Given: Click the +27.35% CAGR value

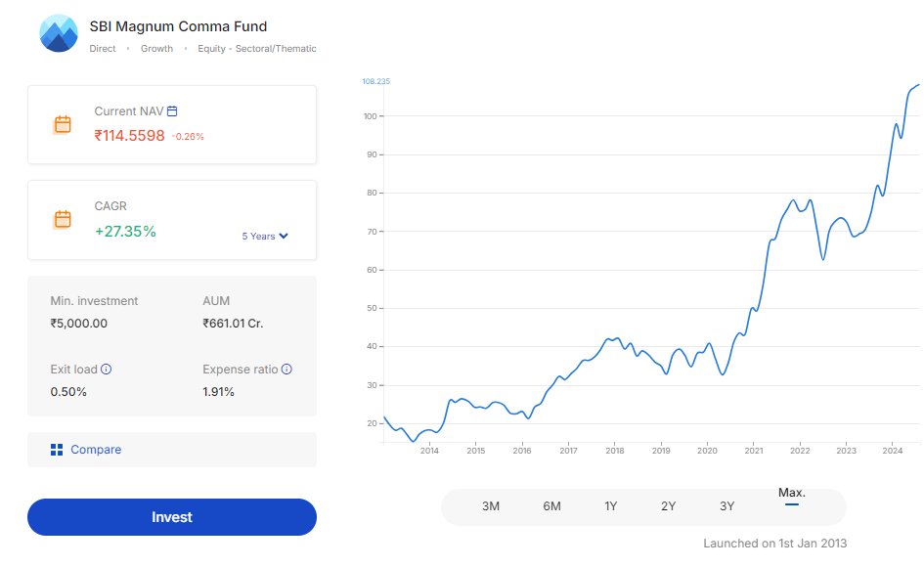Looking at the screenshot, I should [x=125, y=231].
